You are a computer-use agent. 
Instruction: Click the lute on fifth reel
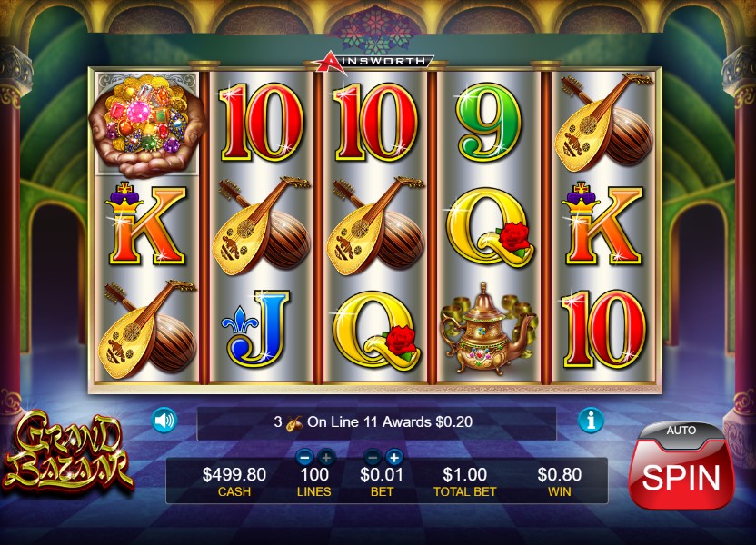coord(604,123)
